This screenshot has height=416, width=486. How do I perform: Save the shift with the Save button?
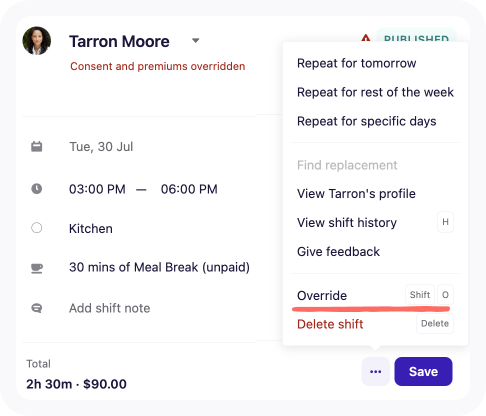coord(423,371)
